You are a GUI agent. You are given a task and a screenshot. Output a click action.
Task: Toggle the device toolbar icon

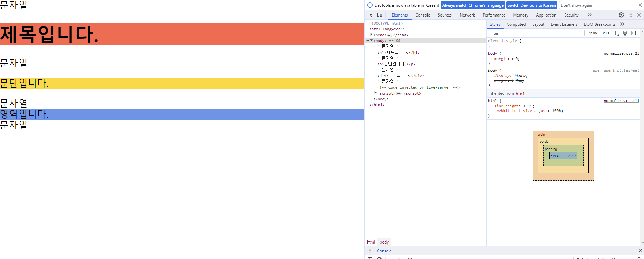coord(379,15)
